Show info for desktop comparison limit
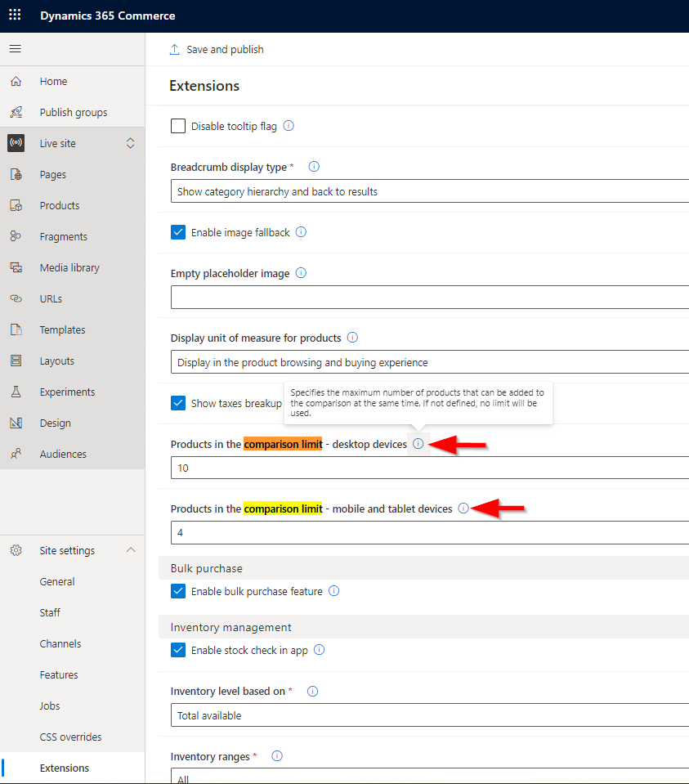The image size is (689, 784). tap(418, 444)
